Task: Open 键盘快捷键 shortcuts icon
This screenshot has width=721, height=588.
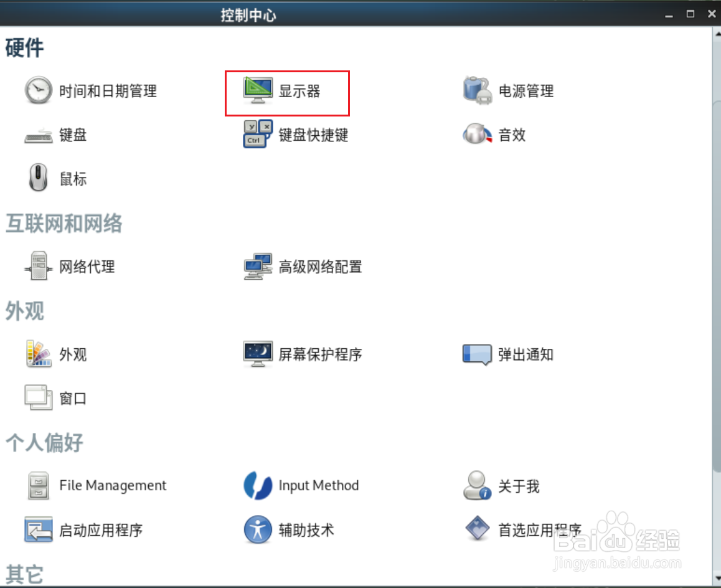Action: [x=258, y=134]
